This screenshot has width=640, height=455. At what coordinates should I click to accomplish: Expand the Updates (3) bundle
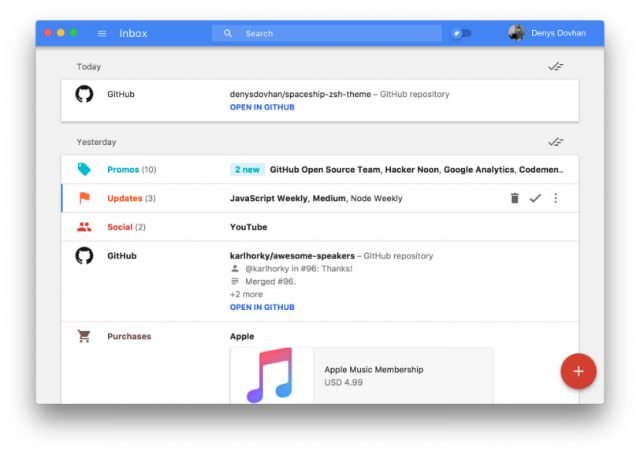(x=320, y=198)
